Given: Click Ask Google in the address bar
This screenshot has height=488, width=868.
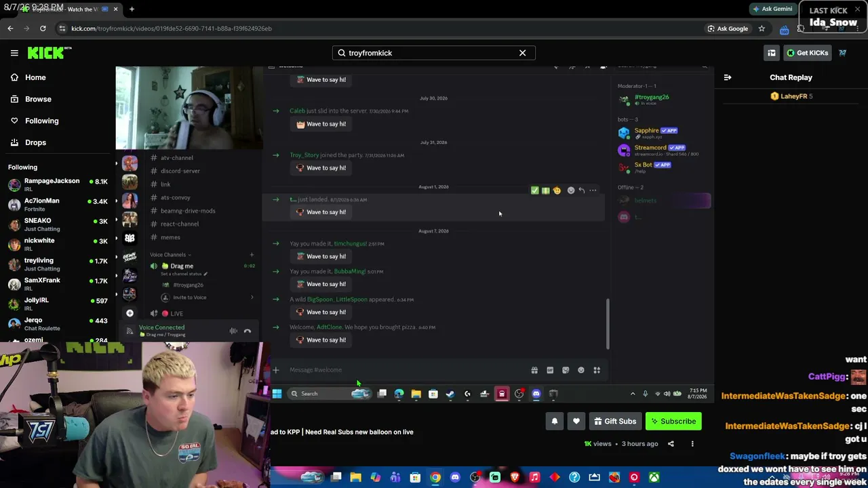Looking at the screenshot, I should [x=728, y=28].
